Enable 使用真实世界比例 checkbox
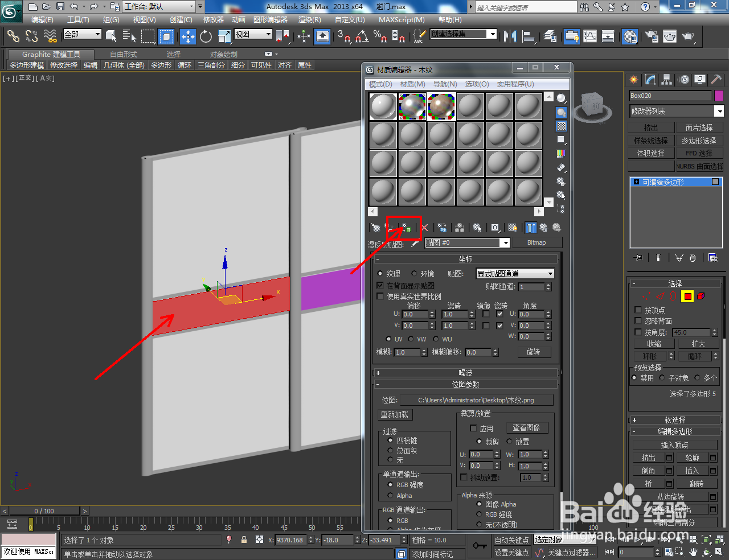729x560 pixels. [380, 297]
